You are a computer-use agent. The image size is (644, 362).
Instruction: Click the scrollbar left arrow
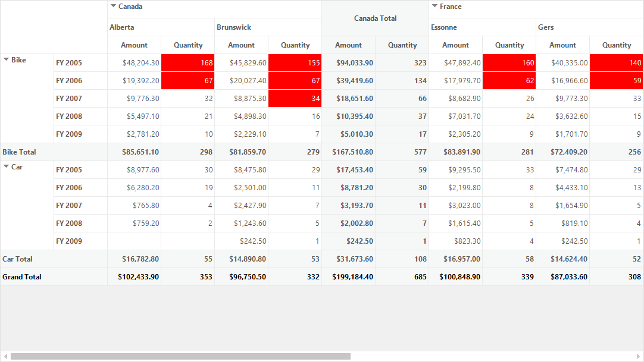pos(5,356)
